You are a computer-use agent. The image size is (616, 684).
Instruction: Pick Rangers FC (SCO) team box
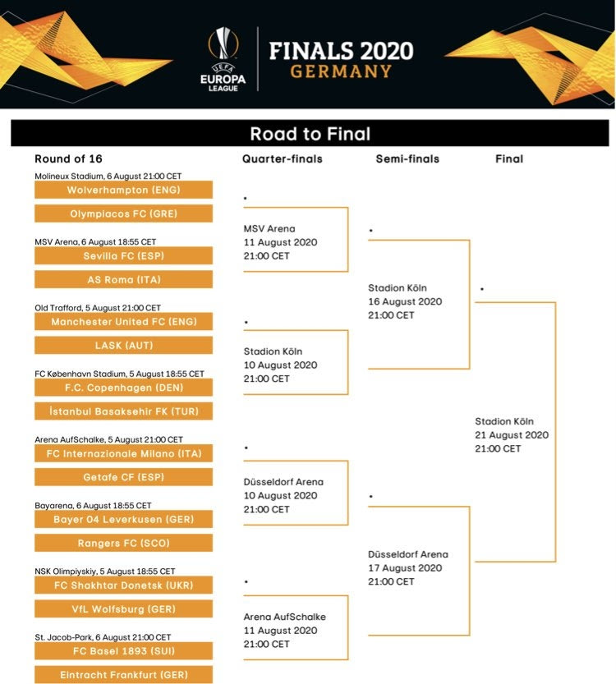[123, 543]
